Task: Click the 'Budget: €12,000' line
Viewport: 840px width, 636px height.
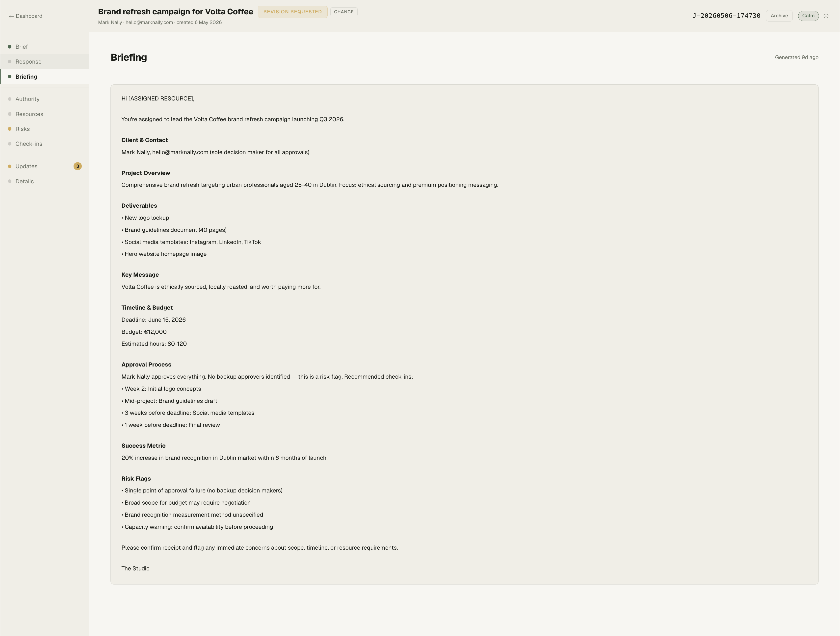Action: pos(144,332)
